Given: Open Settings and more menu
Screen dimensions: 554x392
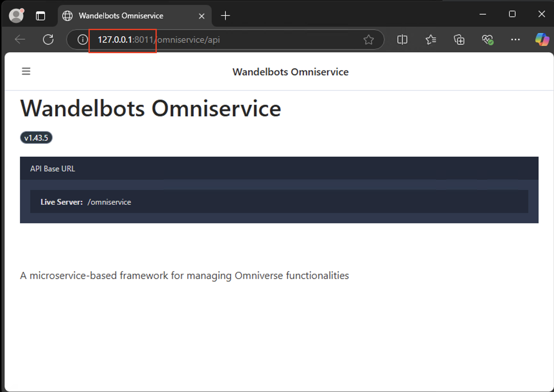Looking at the screenshot, I should tap(515, 39).
